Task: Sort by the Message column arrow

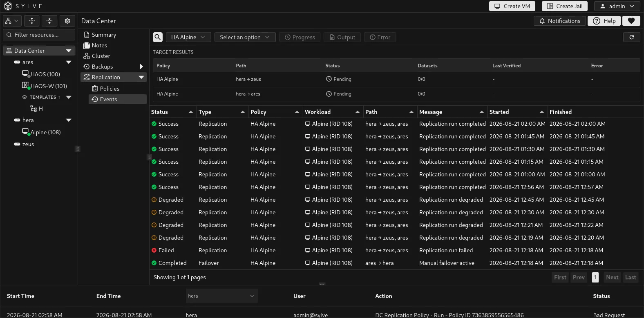Action: (x=482, y=112)
